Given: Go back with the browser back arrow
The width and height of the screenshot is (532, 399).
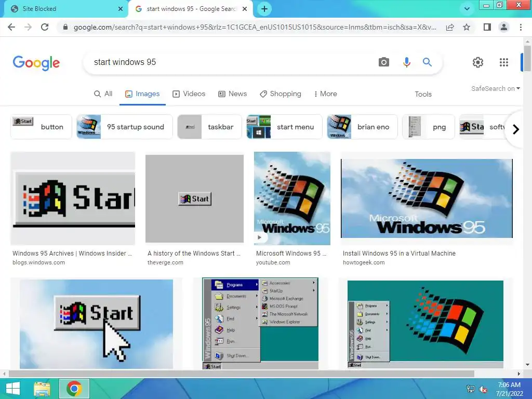Looking at the screenshot, I should [11, 27].
